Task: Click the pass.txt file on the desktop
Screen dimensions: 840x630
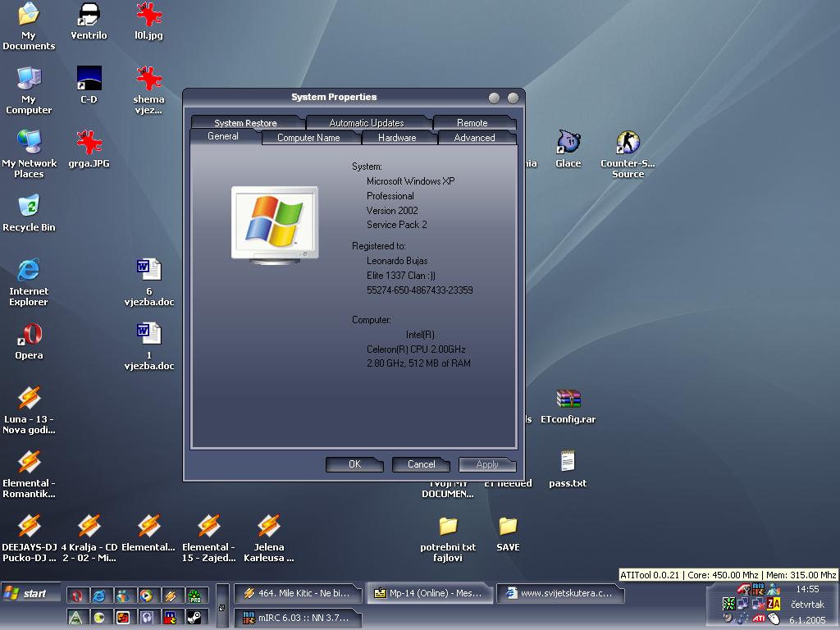Action: click(x=568, y=463)
